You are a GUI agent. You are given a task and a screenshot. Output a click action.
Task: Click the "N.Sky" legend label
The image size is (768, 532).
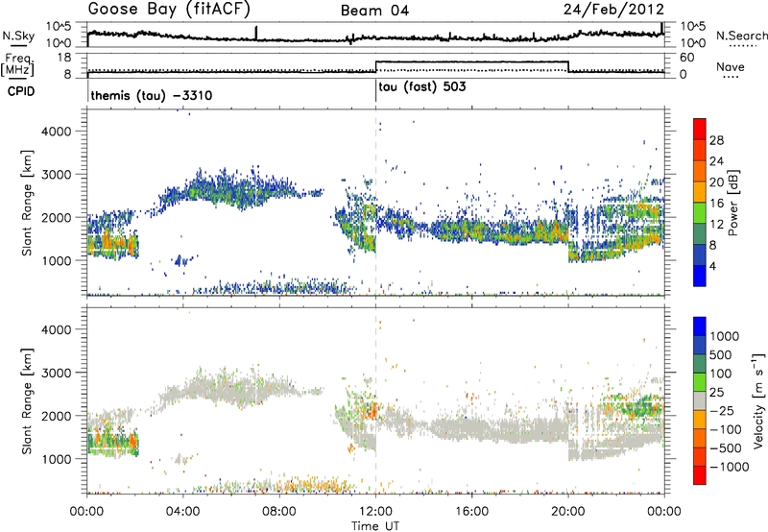click(x=18, y=36)
